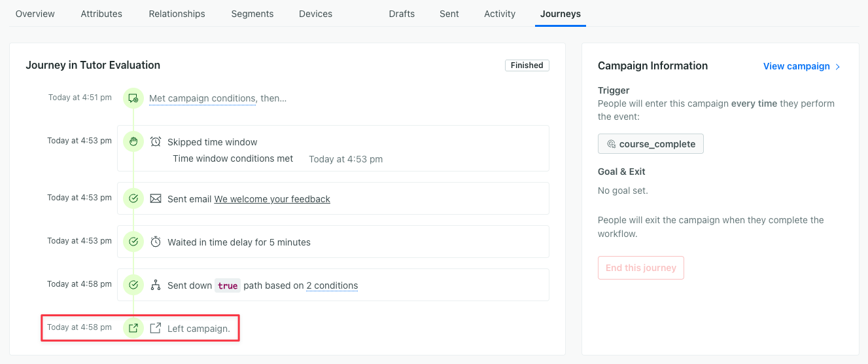868x364 pixels.
Task: Click the campaign conditions met timeline icon
Action: point(133,98)
